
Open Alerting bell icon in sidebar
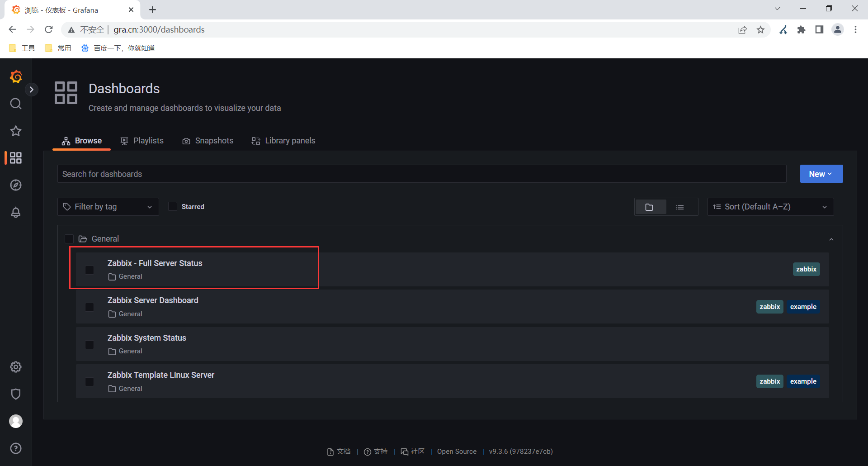16,212
